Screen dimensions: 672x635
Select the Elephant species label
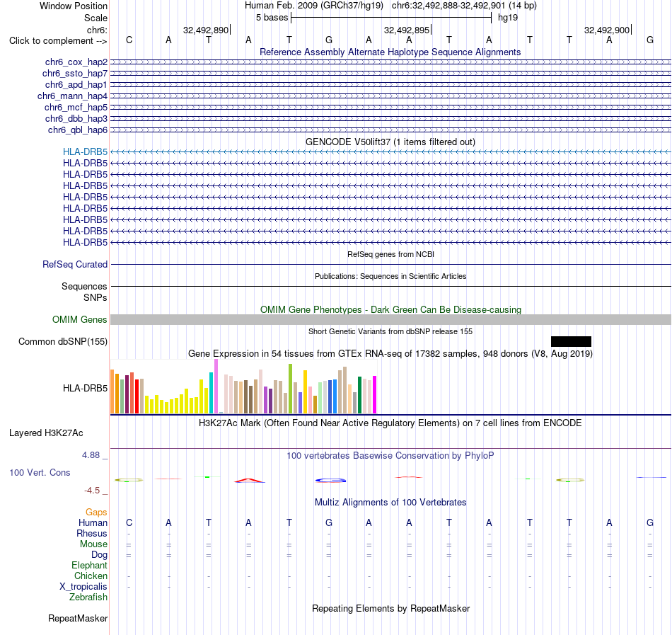pos(89,565)
